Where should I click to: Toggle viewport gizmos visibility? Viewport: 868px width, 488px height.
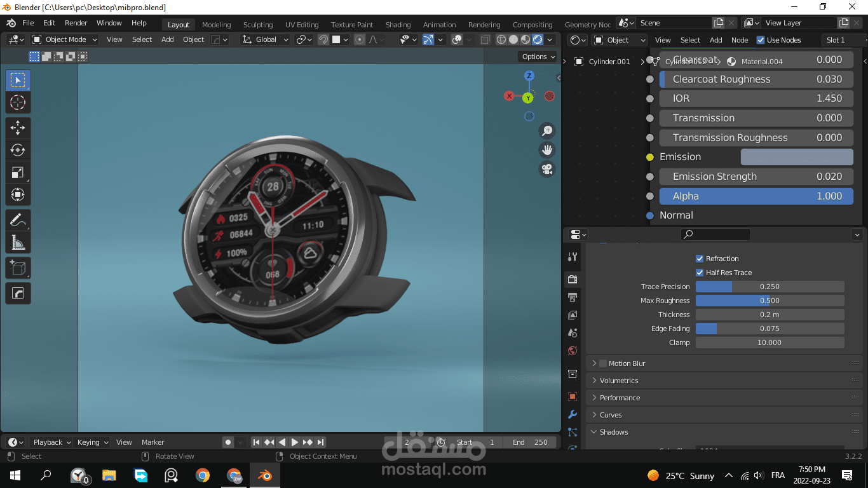pos(428,39)
